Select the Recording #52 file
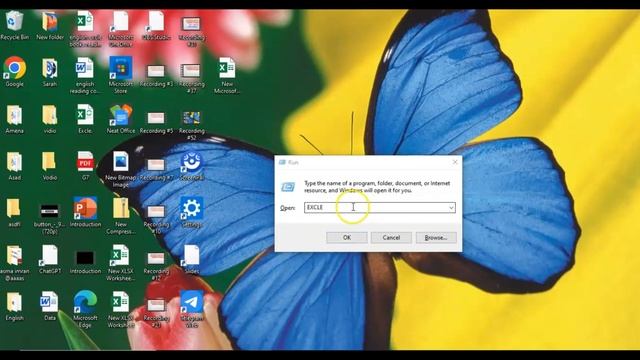The height and width of the screenshot is (360, 640). [x=191, y=125]
